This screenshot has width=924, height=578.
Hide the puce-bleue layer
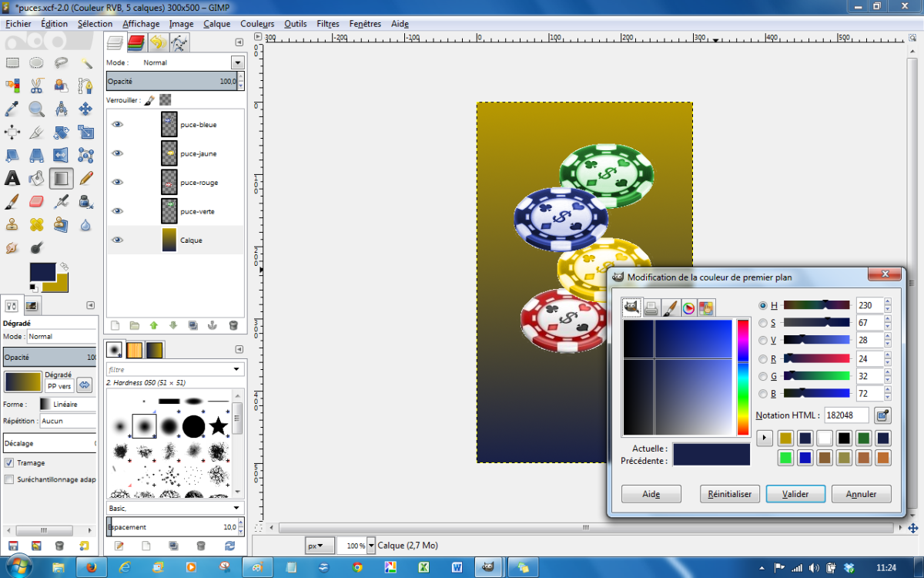[x=117, y=124]
